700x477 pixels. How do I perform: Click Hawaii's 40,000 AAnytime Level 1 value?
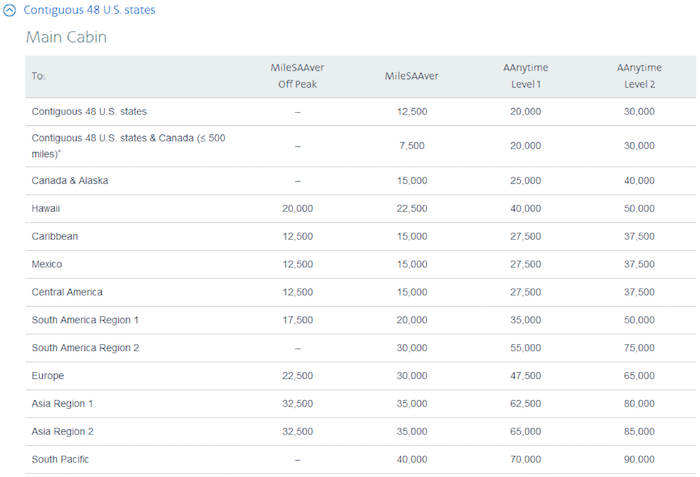(x=525, y=209)
